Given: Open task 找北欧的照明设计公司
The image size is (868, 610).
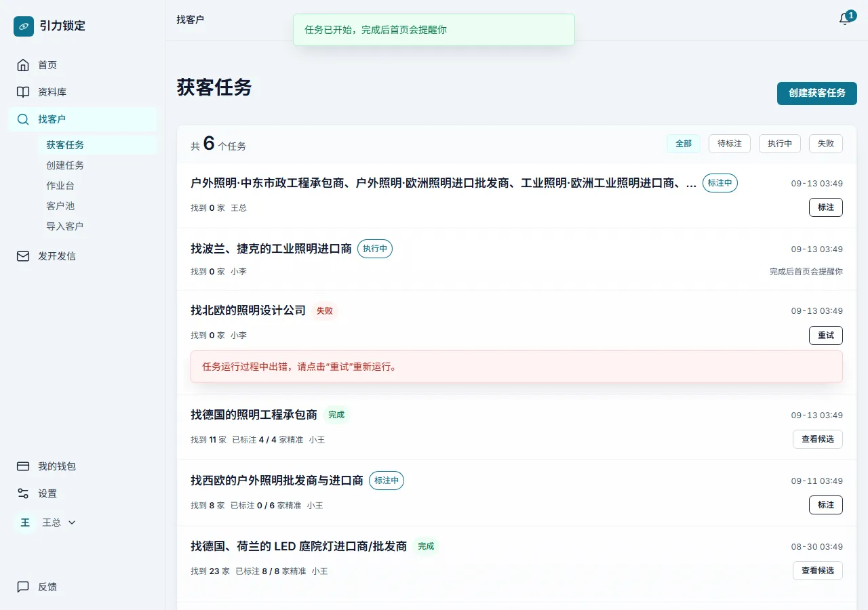Looking at the screenshot, I should [x=248, y=310].
